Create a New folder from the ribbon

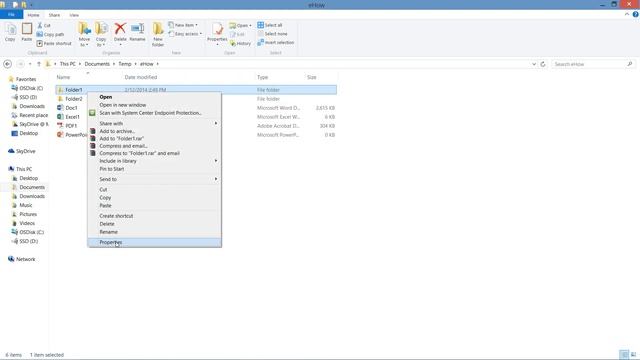[158, 34]
